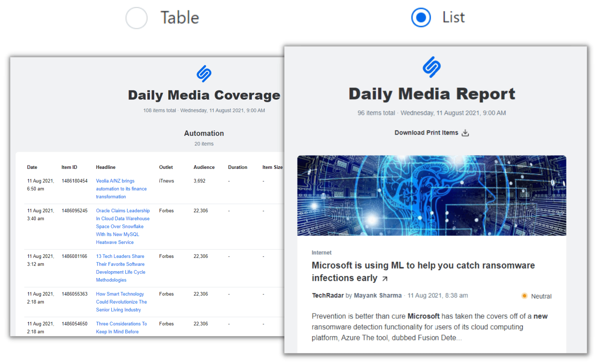Click the author name Mayank Sharma
600x364 pixels.
pos(378,296)
